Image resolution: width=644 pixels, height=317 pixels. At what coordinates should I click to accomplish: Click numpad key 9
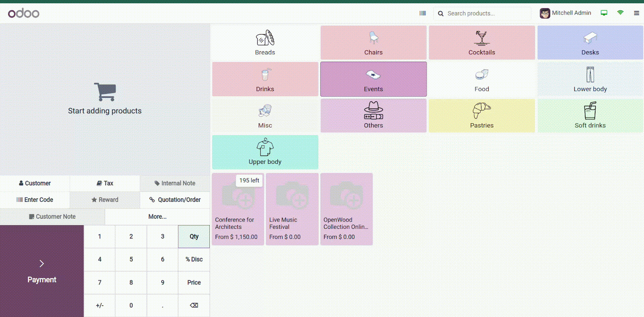coord(163,282)
